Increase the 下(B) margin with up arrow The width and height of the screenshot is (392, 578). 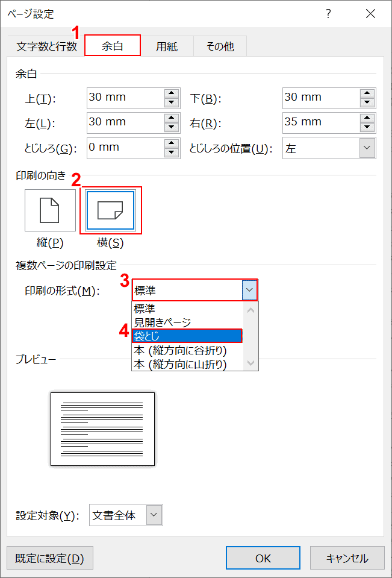(x=367, y=93)
